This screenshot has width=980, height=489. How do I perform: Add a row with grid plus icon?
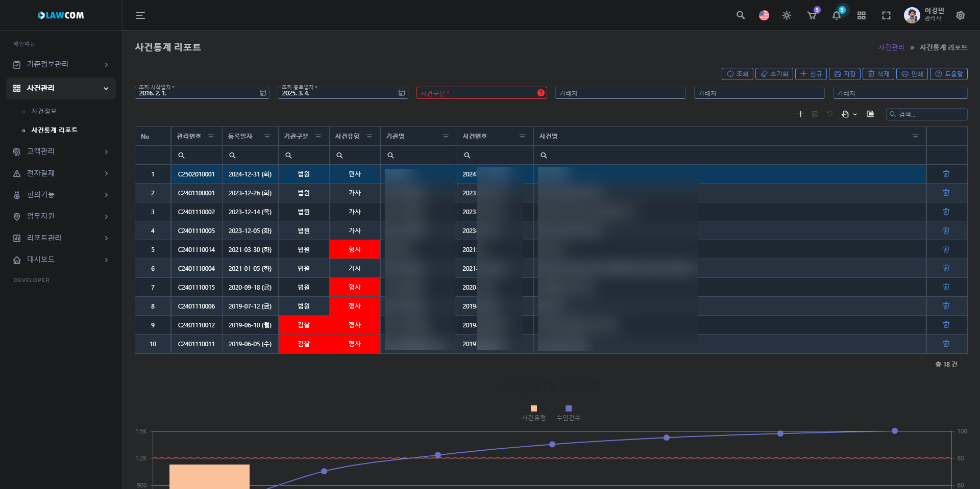[x=800, y=114]
